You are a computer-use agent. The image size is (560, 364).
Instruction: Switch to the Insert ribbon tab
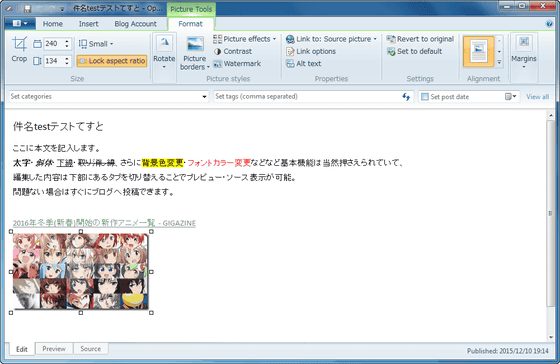point(89,24)
